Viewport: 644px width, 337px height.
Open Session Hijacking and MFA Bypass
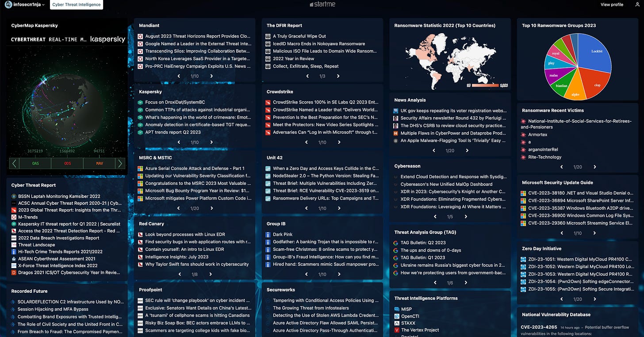[53, 310]
